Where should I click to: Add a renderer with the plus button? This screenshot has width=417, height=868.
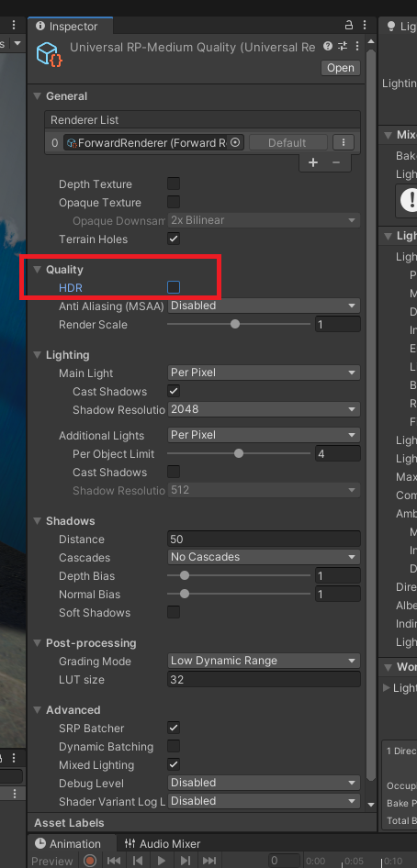pyautogui.click(x=313, y=162)
